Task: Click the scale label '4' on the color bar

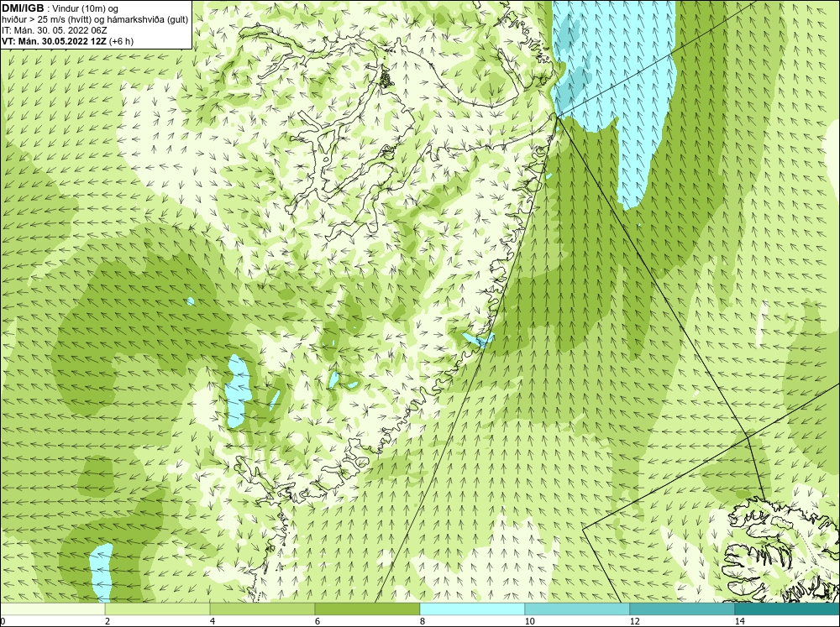Action: (213, 621)
